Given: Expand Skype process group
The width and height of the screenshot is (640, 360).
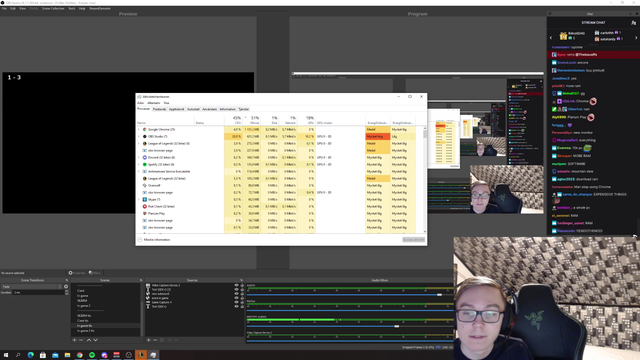Looking at the screenshot, I should pos(139,200).
